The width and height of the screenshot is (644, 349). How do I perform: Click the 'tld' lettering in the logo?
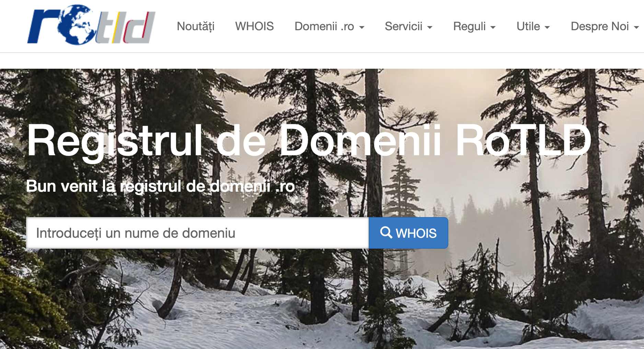click(x=125, y=27)
